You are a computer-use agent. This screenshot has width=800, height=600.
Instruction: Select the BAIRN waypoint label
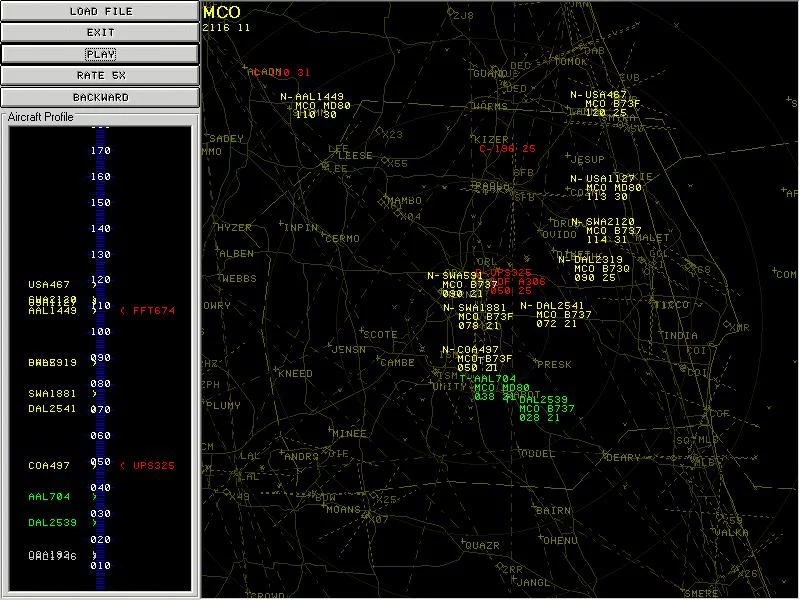(553, 510)
